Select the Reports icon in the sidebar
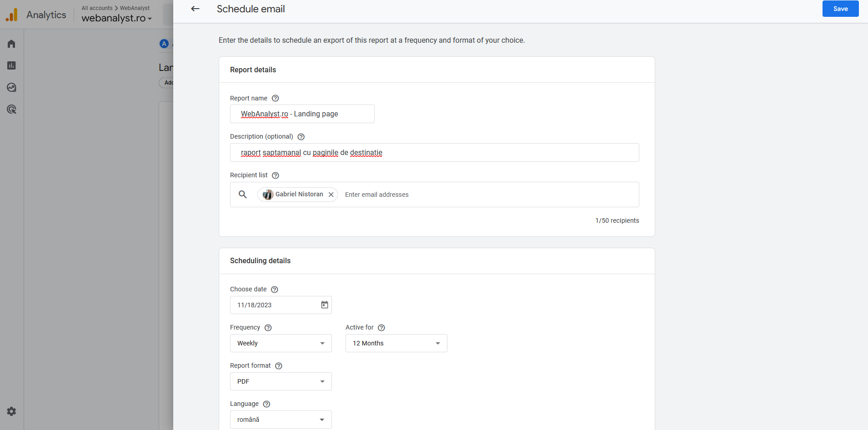The image size is (868, 430). [x=11, y=65]
